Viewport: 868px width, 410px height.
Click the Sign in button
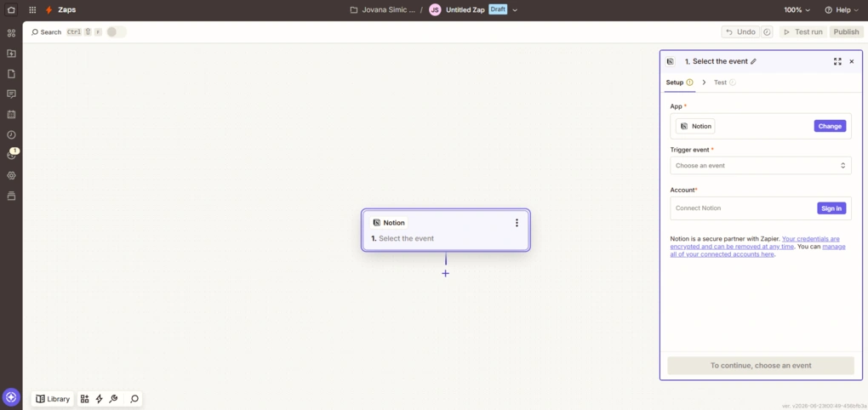(x=831, y=208)
